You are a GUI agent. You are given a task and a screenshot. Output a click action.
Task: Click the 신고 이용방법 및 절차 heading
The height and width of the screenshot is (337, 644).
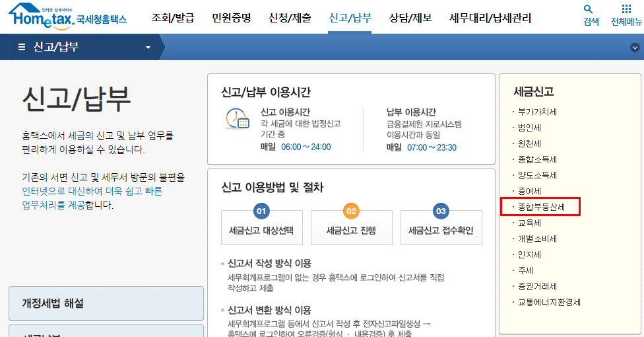[x=273, y=188]
